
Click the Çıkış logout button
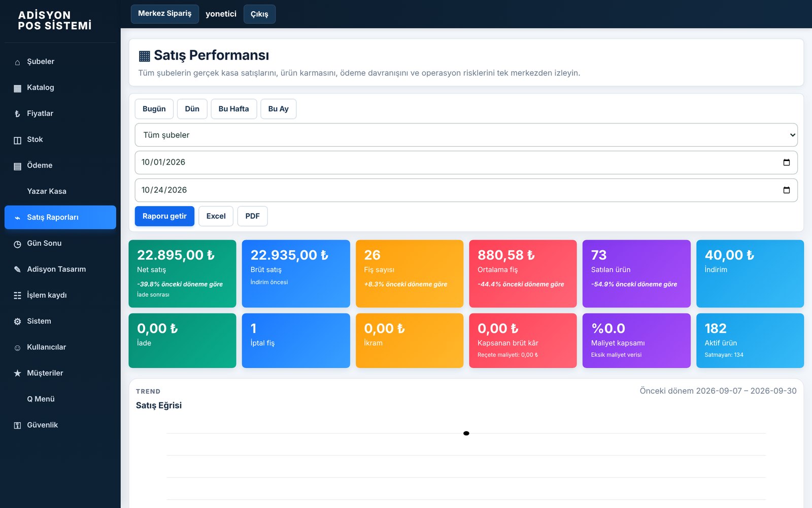coord(259,14)
